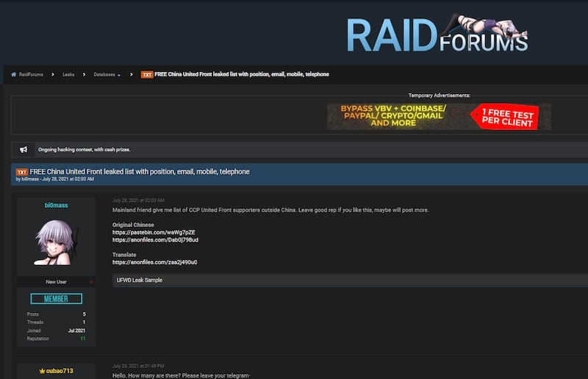This screenshot has width=588, height=379.
Task: Click the reputation score 11
Action: coord(82,339)
